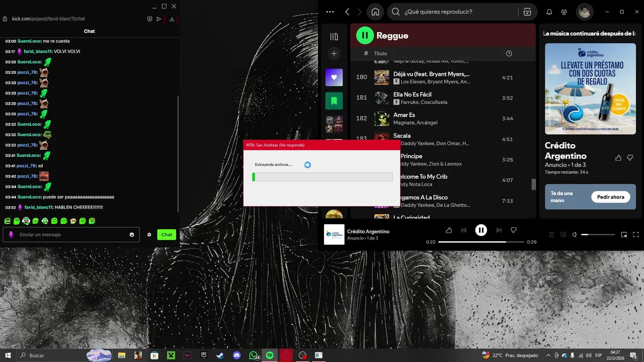
Task: Click the now-playing ad thumbnail
Action: tap(334, 234)
